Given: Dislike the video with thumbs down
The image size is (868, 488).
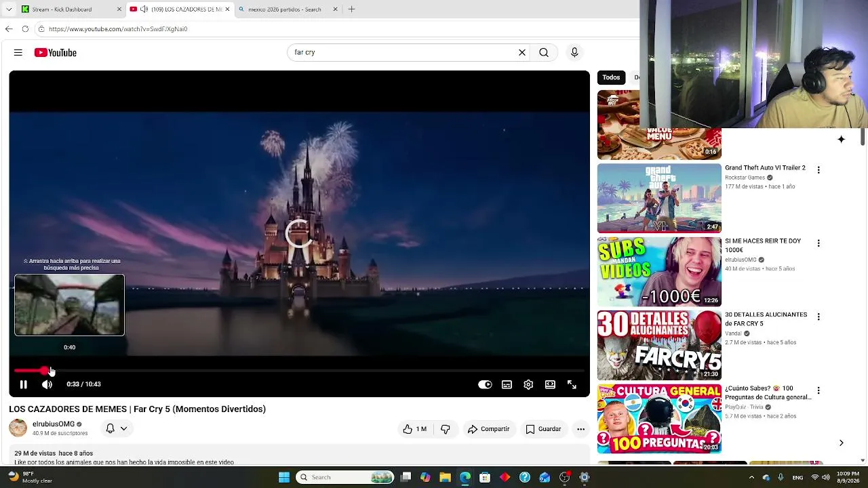Looking at the screenshot, I should click(x=445, y=429).
